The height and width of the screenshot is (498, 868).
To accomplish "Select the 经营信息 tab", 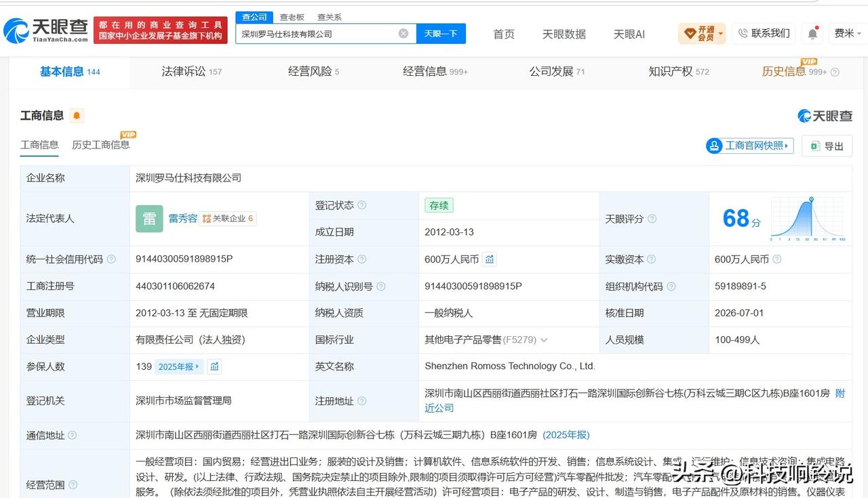I will click(435, 72).
